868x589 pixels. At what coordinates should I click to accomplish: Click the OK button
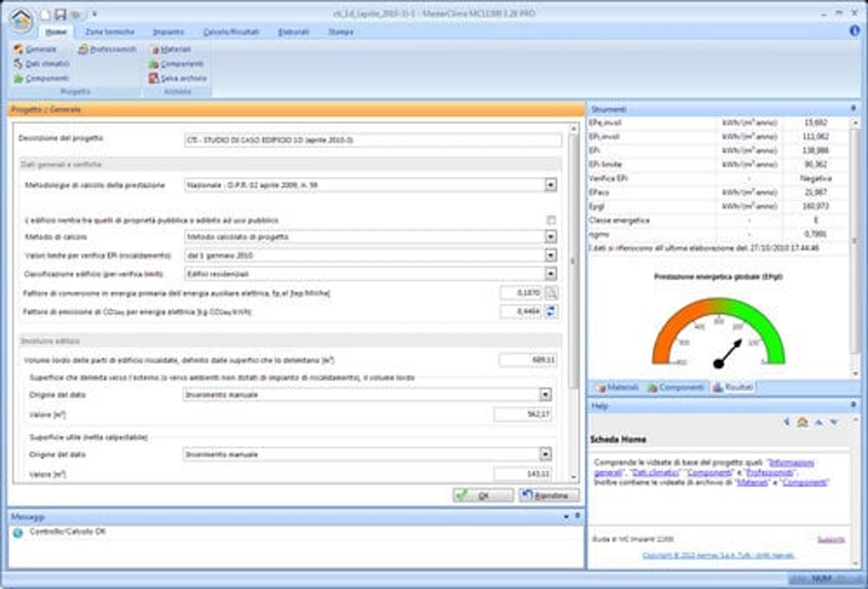483,496
